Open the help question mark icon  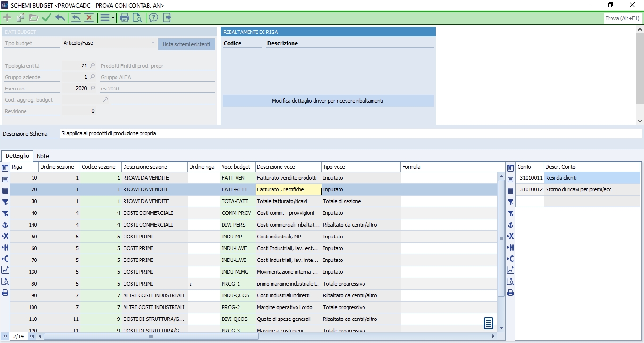coord(153,18)
